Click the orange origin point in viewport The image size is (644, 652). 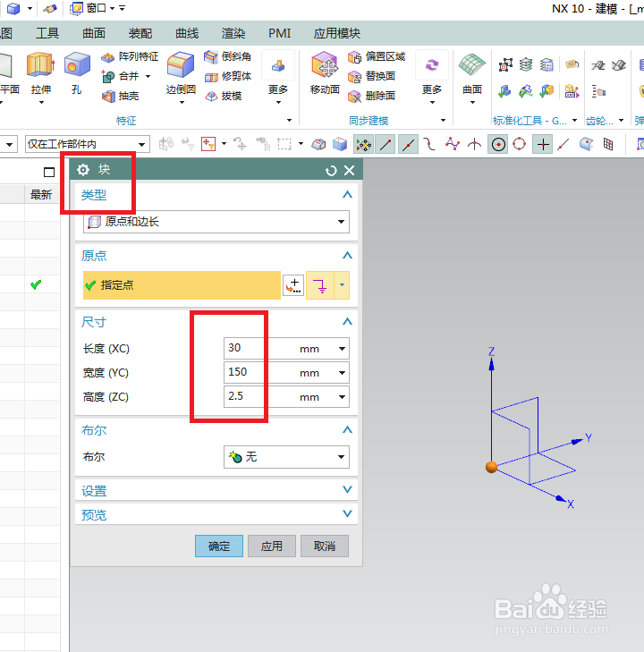[x=491, y=467]
